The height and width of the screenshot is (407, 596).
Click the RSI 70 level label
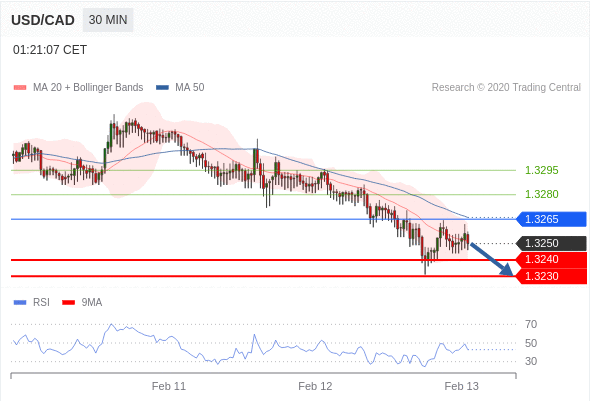tap(531, 325)
